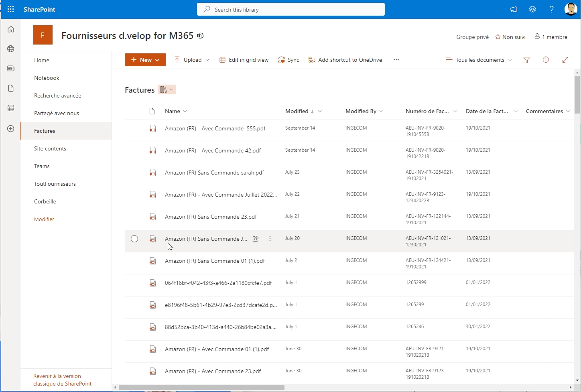The height and width of the screenshot is (392, 581).
Task: Open Modified By column header menu
Action: [364, 111]
